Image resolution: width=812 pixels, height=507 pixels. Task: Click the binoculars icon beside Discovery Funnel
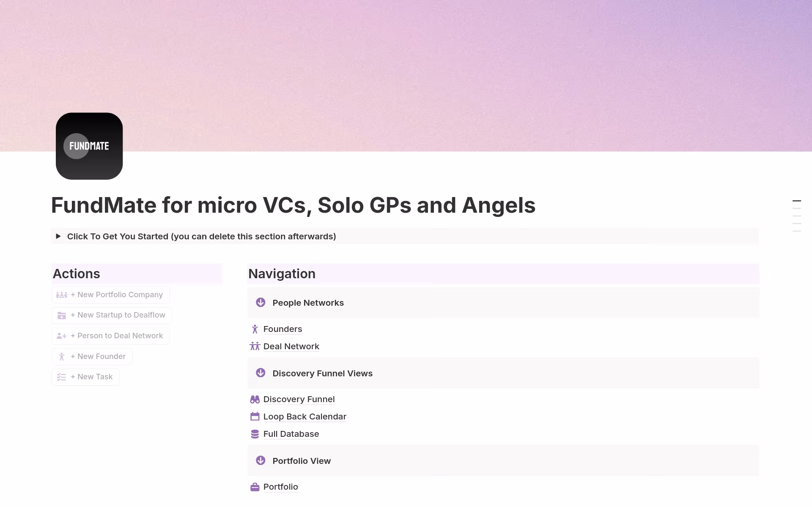coord(255,399)
